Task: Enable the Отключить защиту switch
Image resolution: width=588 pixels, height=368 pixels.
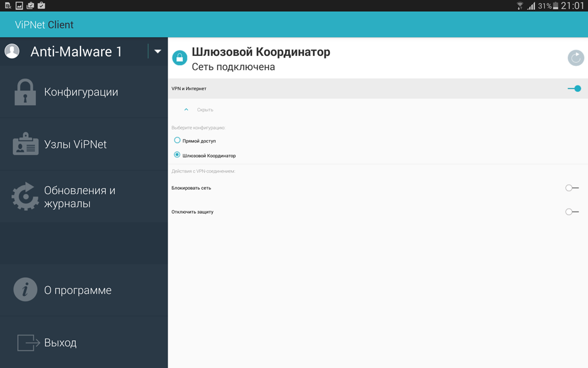Action: pyautogui.click(x=572, y=212)
